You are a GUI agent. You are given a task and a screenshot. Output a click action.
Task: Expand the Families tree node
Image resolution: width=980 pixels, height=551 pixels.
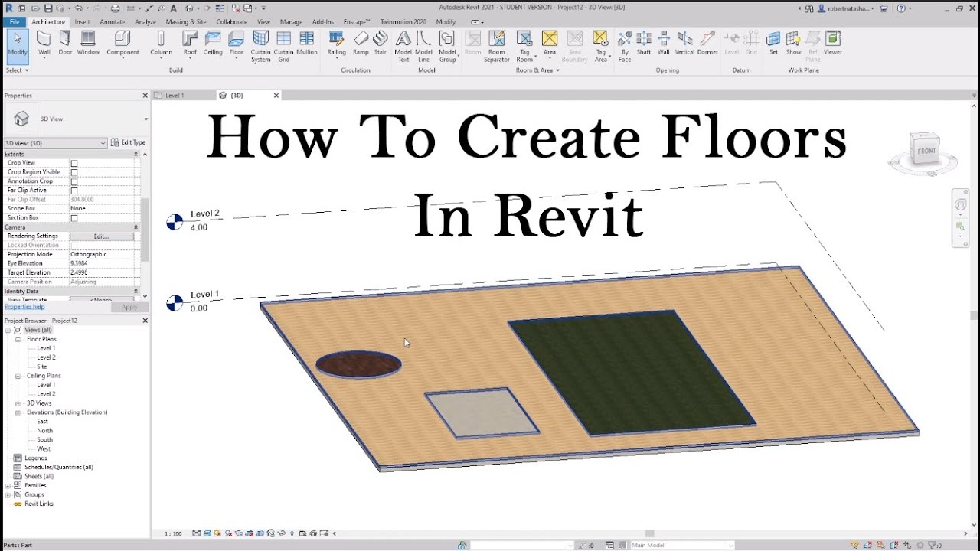click(x=8, y=485)
